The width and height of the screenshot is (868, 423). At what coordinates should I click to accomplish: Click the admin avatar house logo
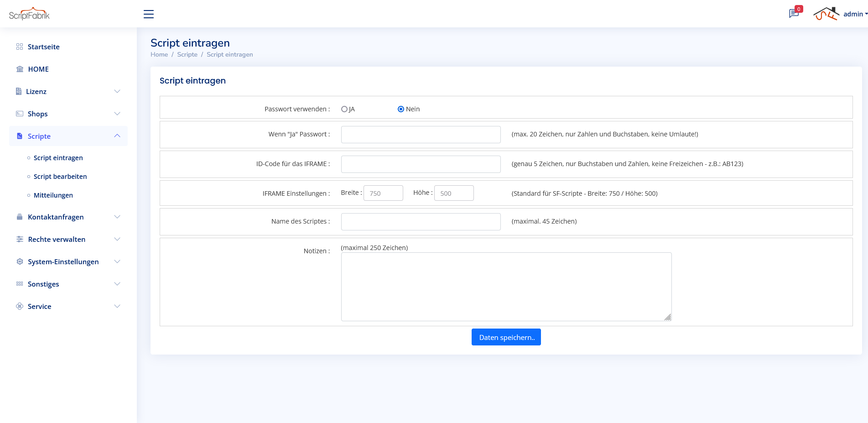pyautogui.click(x=826, y=14)
